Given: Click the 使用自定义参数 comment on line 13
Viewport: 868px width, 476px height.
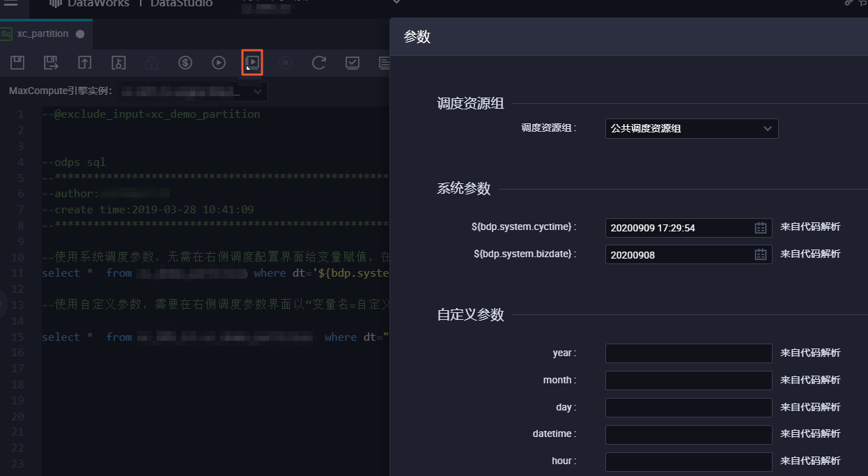Looking at the screenshot, I should point(215,305).
